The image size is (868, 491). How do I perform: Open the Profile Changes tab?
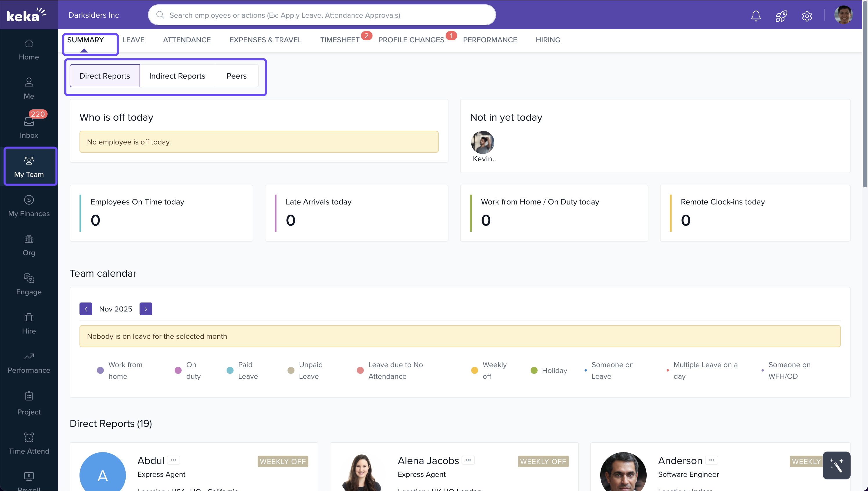point(411,40)
